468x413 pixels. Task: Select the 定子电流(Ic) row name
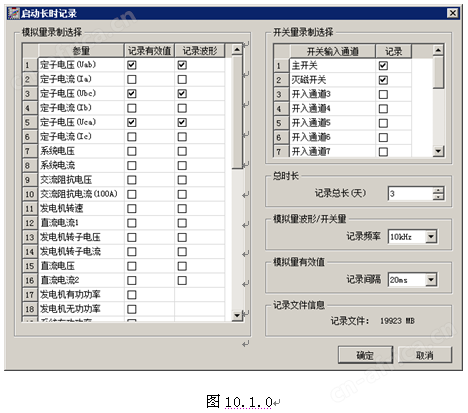point(66,137)
